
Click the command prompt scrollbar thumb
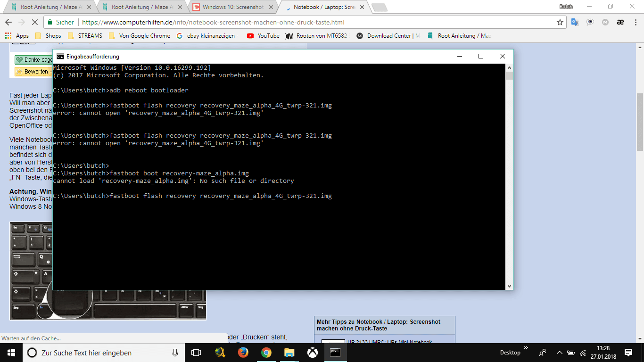(x=509, y=76)
